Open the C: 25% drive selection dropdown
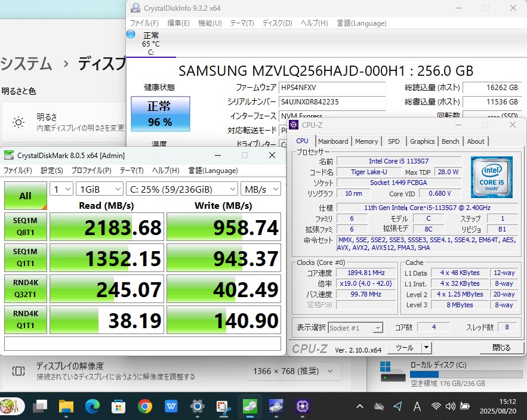The width and height of the screenshot is (527, 420). point(182,189)
